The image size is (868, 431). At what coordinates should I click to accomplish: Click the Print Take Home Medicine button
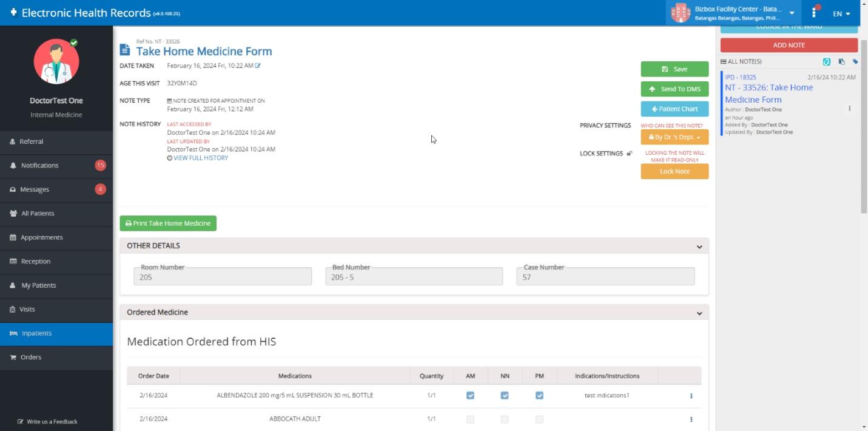[168, 223]
